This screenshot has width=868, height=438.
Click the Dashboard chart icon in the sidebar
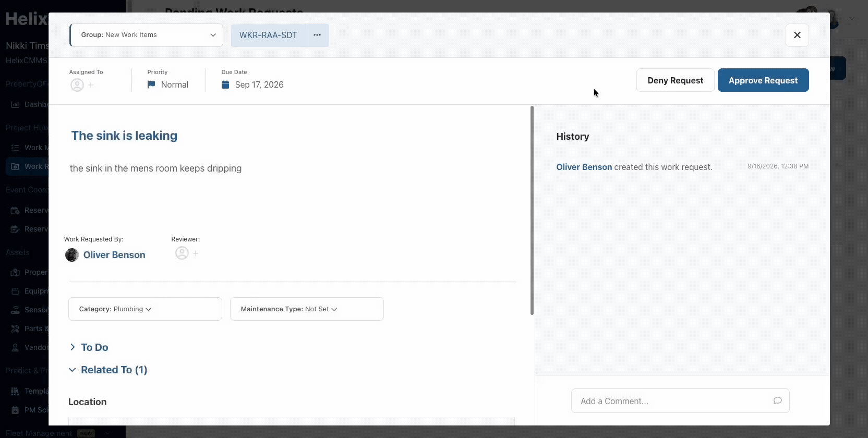15,104
